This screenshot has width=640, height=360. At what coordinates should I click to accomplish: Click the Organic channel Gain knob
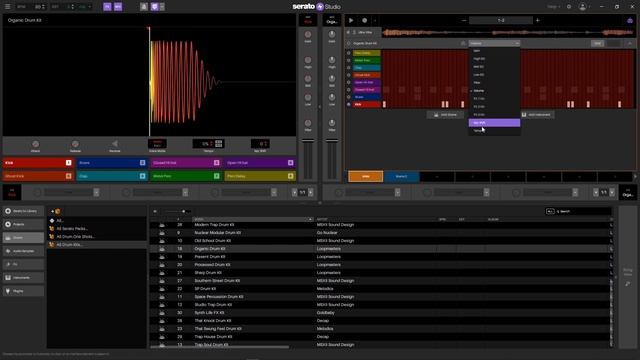point(332,35)
